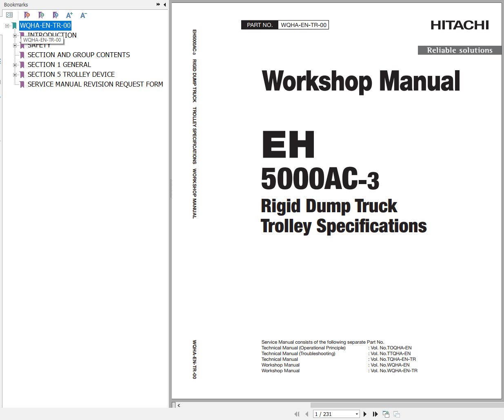Viewport: 504px width, 420px height.
Task: Click the Reliable solutions banner
Action: point(460,50)
